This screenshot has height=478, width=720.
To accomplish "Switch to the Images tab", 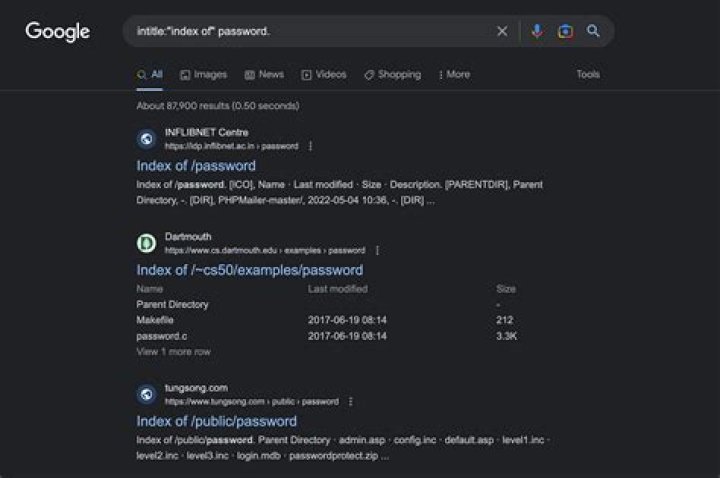I will click(x=203, y=74).
